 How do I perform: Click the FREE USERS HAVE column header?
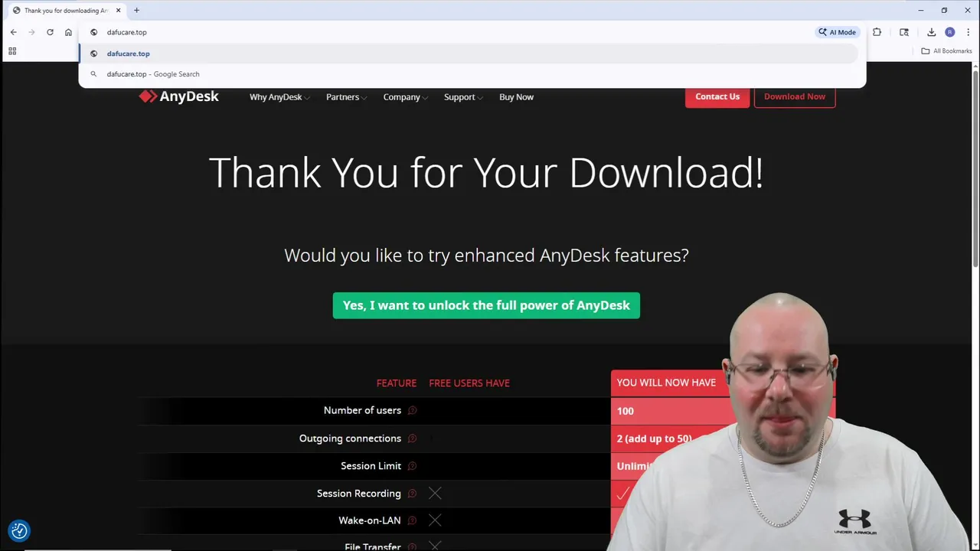tap(469, 383)
